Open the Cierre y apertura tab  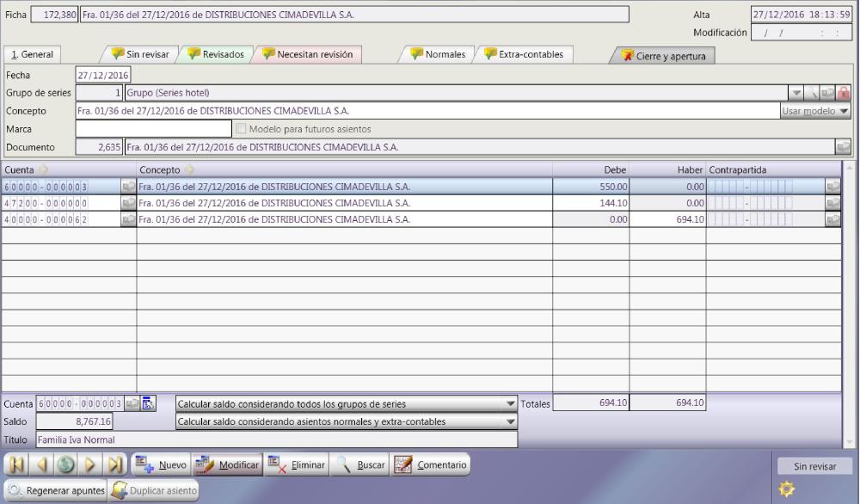click(661, 55)
